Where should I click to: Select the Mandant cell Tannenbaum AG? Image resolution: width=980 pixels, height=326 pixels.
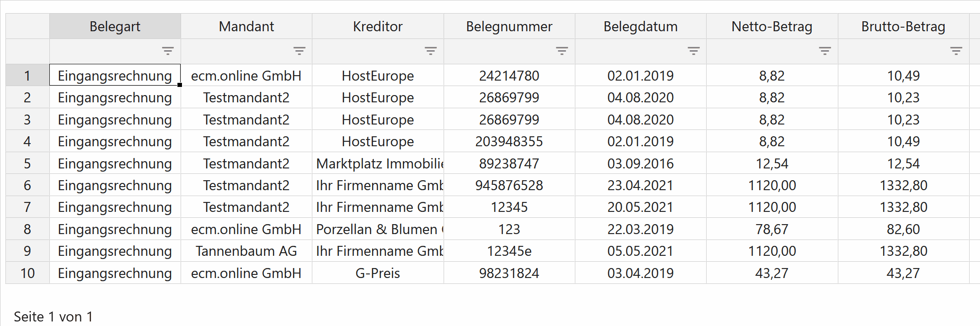246,251
